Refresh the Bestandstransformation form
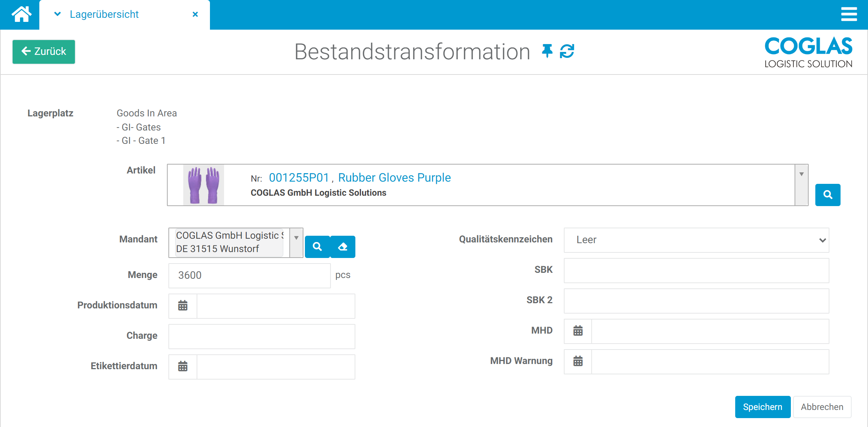The width and height of the screenshot is (868, 427). coord(567,52)
